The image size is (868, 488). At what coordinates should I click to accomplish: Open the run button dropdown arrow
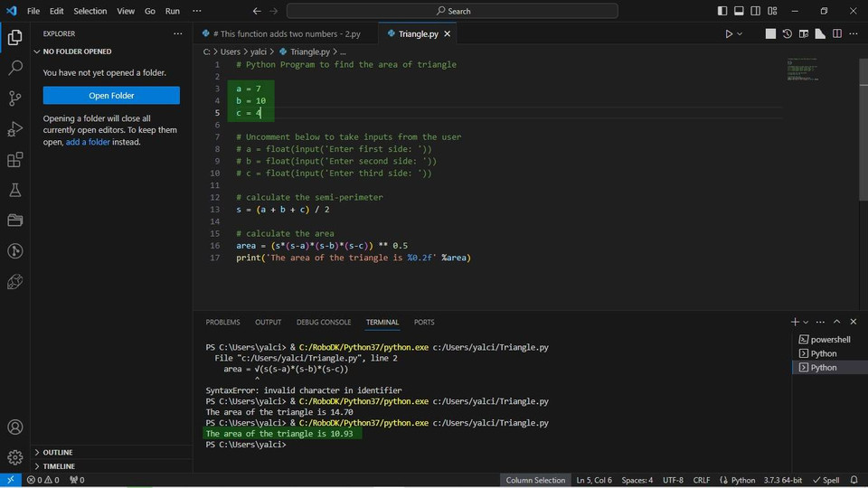(x=740, y=33)
